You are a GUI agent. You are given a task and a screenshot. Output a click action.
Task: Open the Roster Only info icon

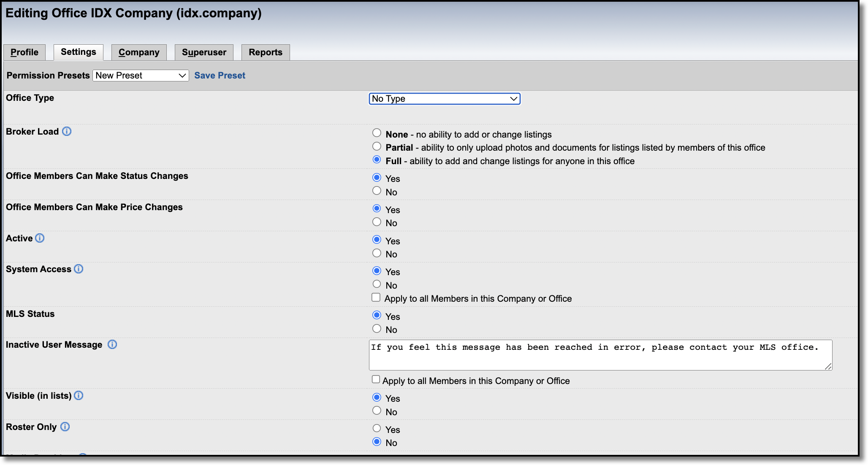(x=65, y=427)
